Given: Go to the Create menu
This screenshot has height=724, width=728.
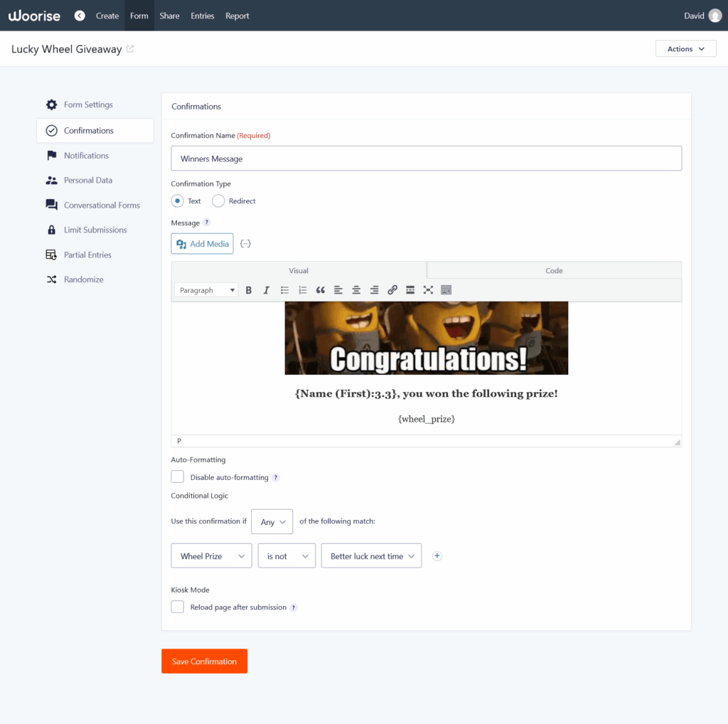Looking at the screenshot, I should pyautogui.click(x=107, y=16).
